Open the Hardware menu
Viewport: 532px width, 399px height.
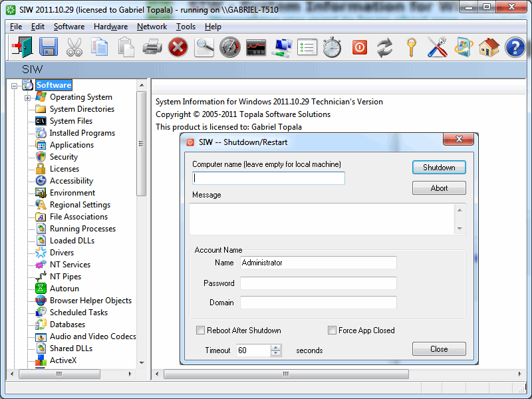[x=110, y=27]
